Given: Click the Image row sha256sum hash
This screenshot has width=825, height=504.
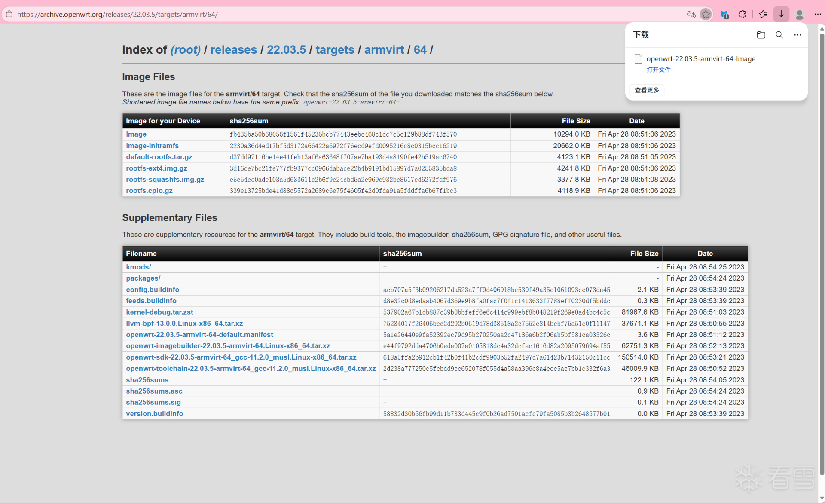Looking at the screenshot, I should pos(343,134).
